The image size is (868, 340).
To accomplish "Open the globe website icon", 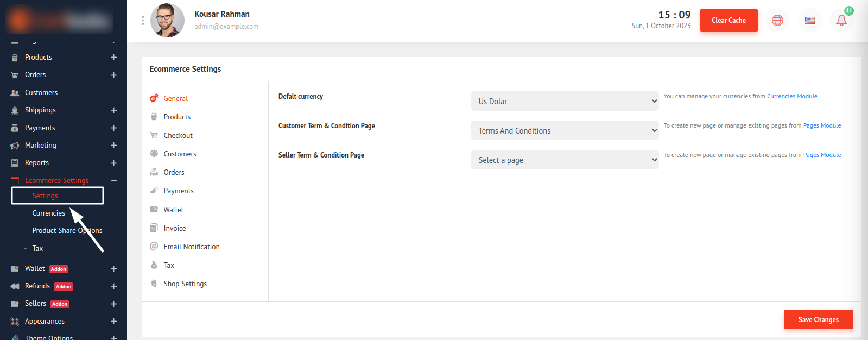I will tap(777, 21).
